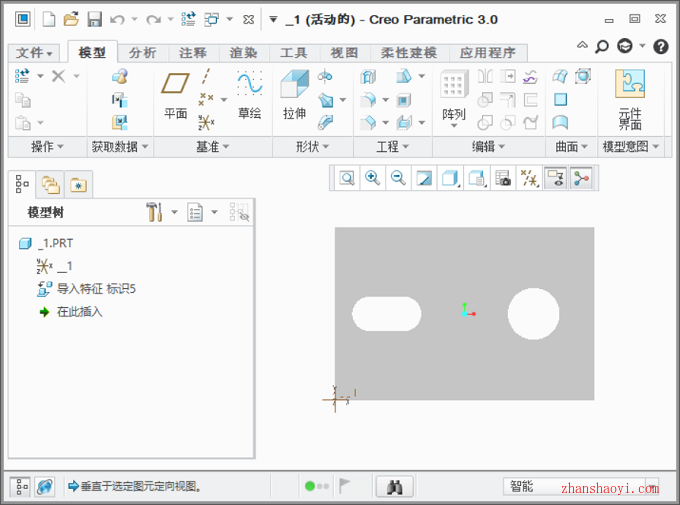Image resolution: width=680 pixels, height=505 pixels.
Task: Save the model with the floppy icon
Action: [x=95, y=19]
